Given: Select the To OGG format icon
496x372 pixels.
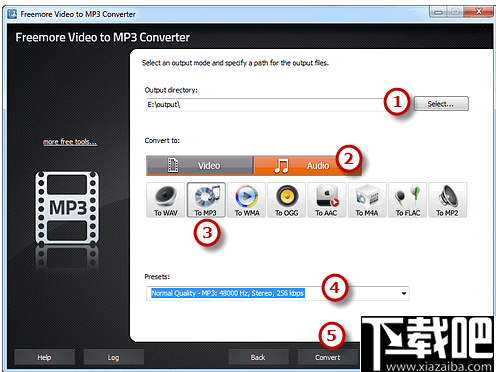Looking at the screenshot, I should 287,200.
